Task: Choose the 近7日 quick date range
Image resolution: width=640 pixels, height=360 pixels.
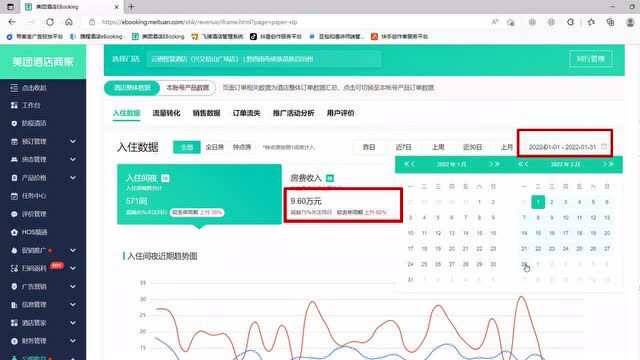Action: click(x=403, y=147)
